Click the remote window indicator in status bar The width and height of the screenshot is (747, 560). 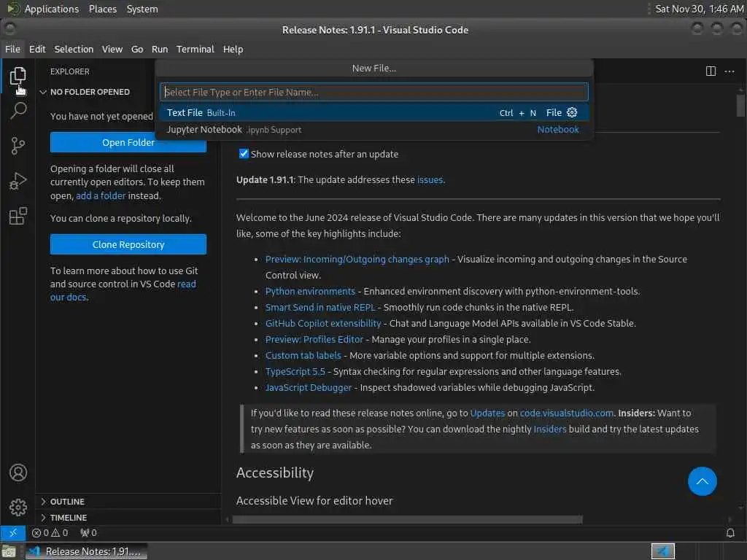click(x=13, y=533)
